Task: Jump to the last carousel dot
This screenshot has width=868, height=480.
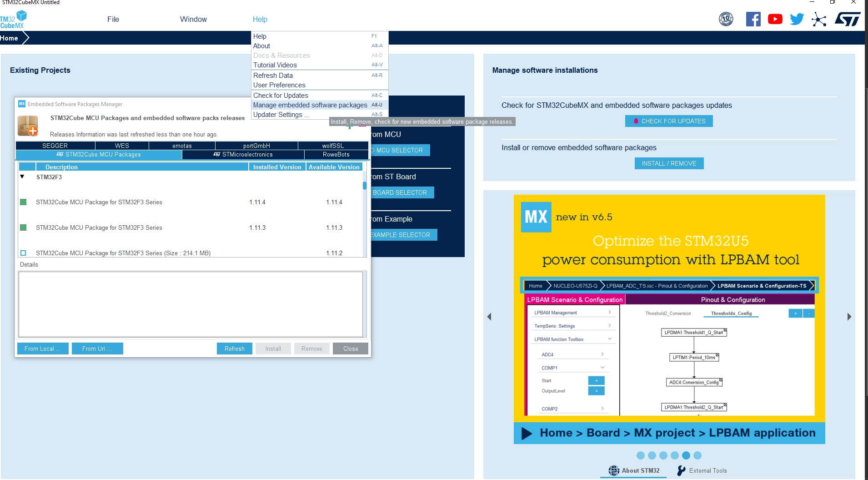Action: click(x=697, y=455)
